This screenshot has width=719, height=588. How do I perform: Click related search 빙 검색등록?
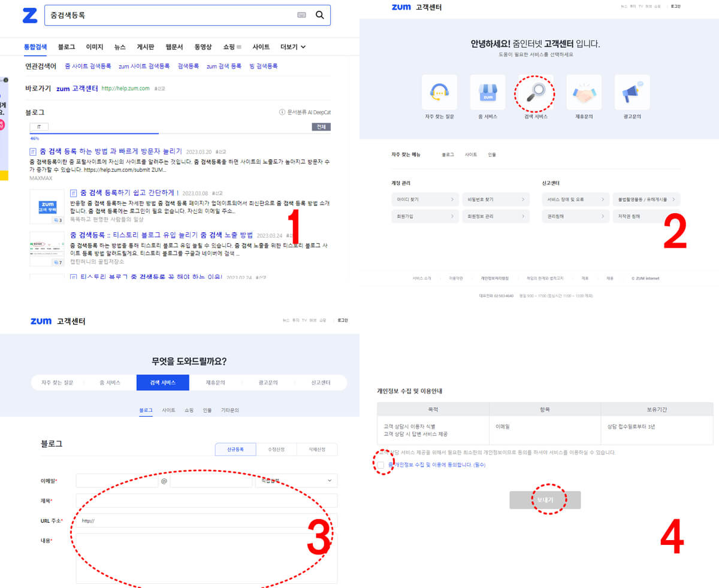click(264, 66)
